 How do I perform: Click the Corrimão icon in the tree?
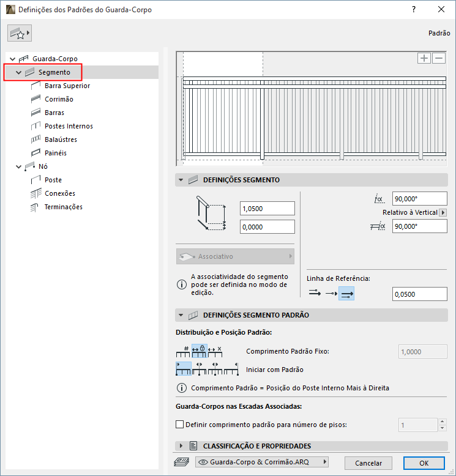coord(36,99)
